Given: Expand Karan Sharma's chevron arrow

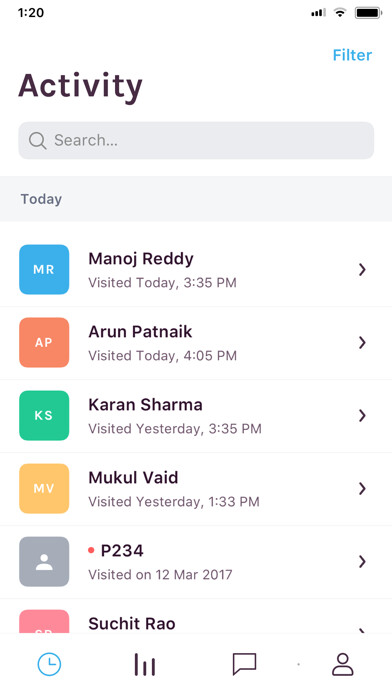Looking at the screenshot, I should tap(362, 415).
